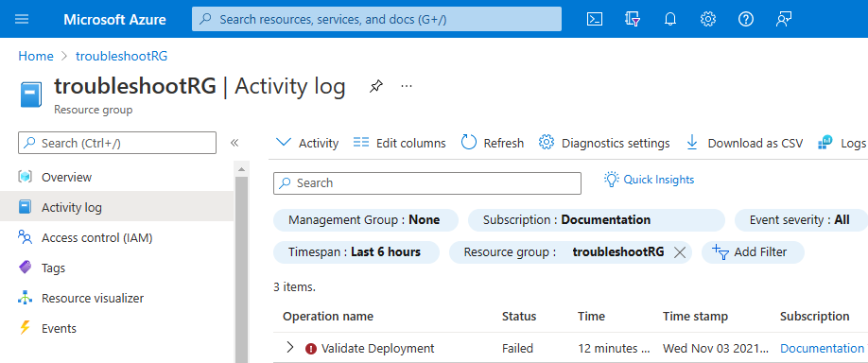Sort by the Subscription column header
The width and height of the screenshot is (868, 363).
click(815, 317)
